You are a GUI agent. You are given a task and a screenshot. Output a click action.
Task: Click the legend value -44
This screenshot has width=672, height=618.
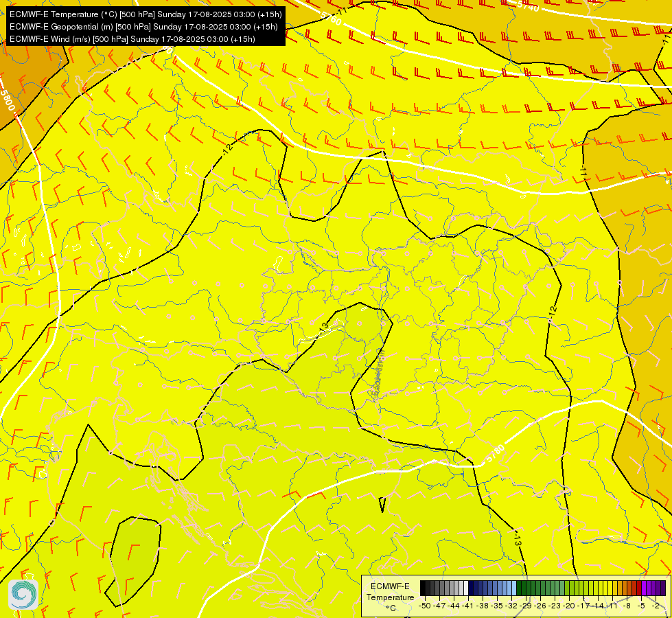pyautogui.click(x=454, y=606)
